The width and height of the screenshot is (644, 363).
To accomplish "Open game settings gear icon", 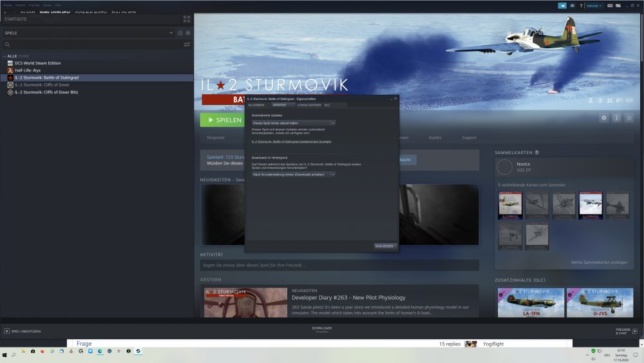I will click(x=604, y=118).
